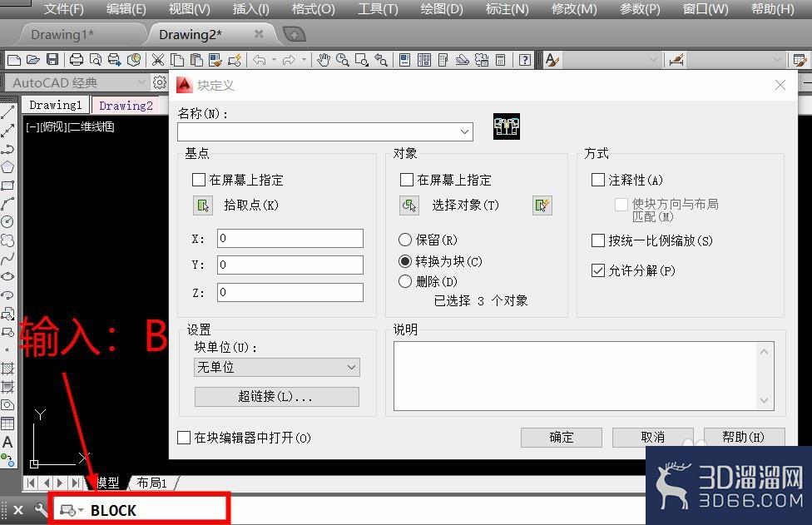Save the drawing using the floppy disk icon
Image resolution: width=812 pixels, height=525 pixels.
click(52, 60)
